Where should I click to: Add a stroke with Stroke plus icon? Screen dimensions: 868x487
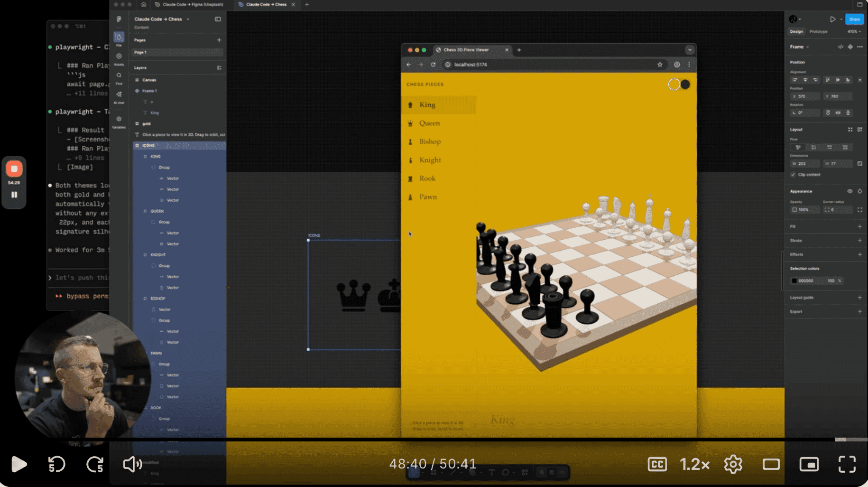point(859,240)
